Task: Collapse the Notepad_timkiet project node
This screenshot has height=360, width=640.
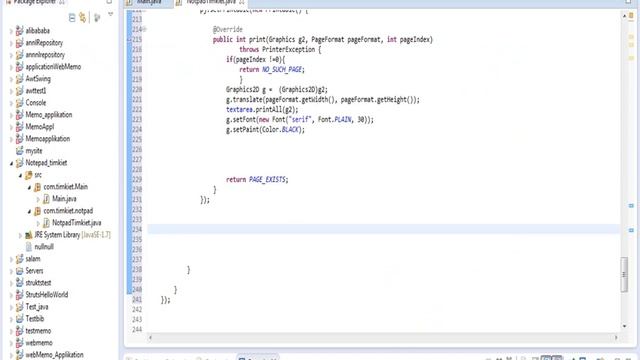Action: click(11, 163)
